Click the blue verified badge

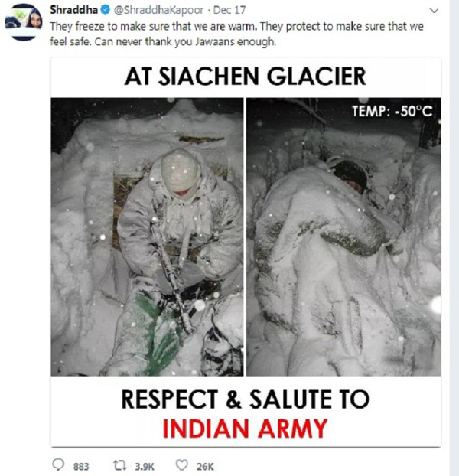pyautogui.click(x=106, y=10)
